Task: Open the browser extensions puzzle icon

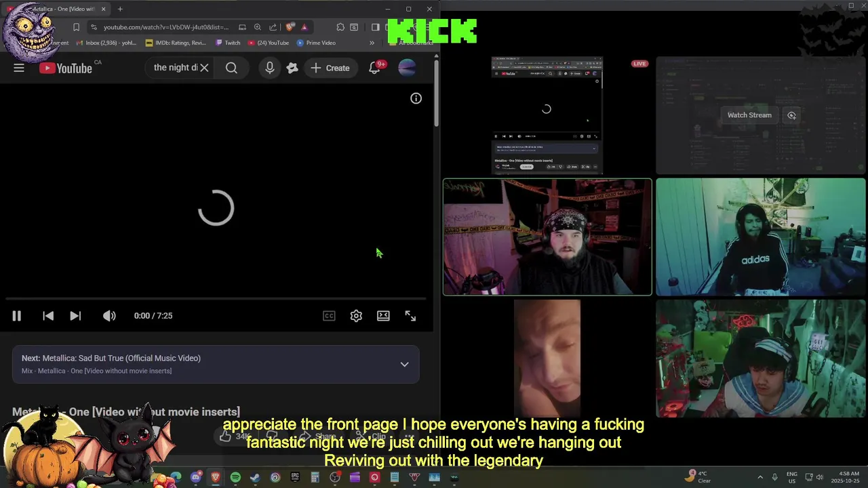Action: [340, 27]
